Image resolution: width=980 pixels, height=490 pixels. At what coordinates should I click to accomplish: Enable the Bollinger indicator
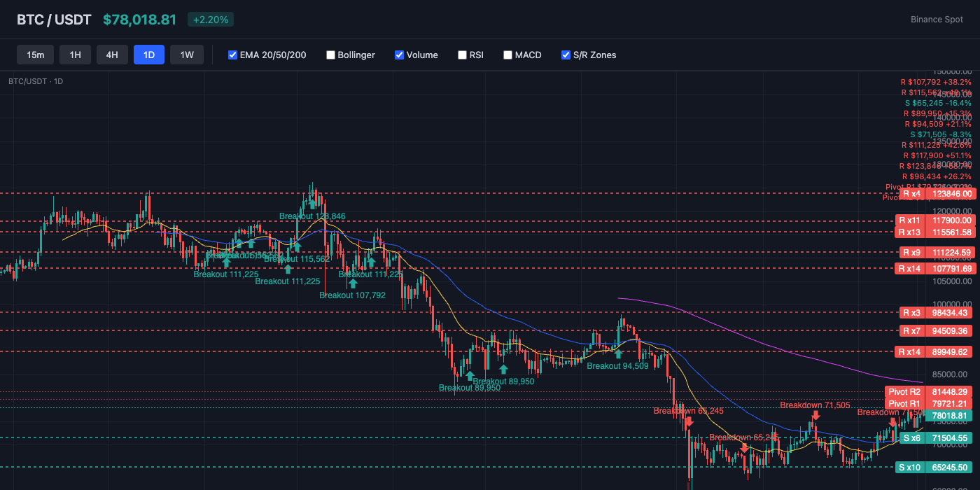330,55
